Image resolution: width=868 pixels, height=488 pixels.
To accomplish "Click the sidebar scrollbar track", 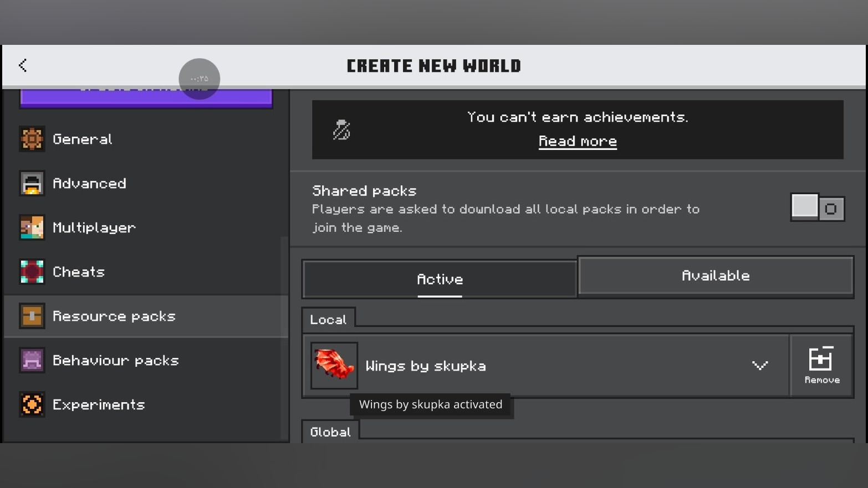I will coord(284,338).
